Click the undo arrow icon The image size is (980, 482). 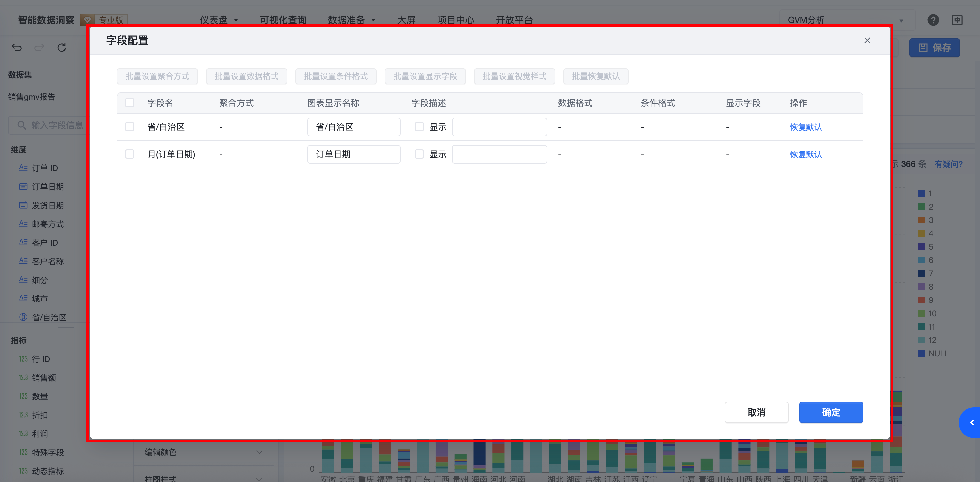coord(17,48)
